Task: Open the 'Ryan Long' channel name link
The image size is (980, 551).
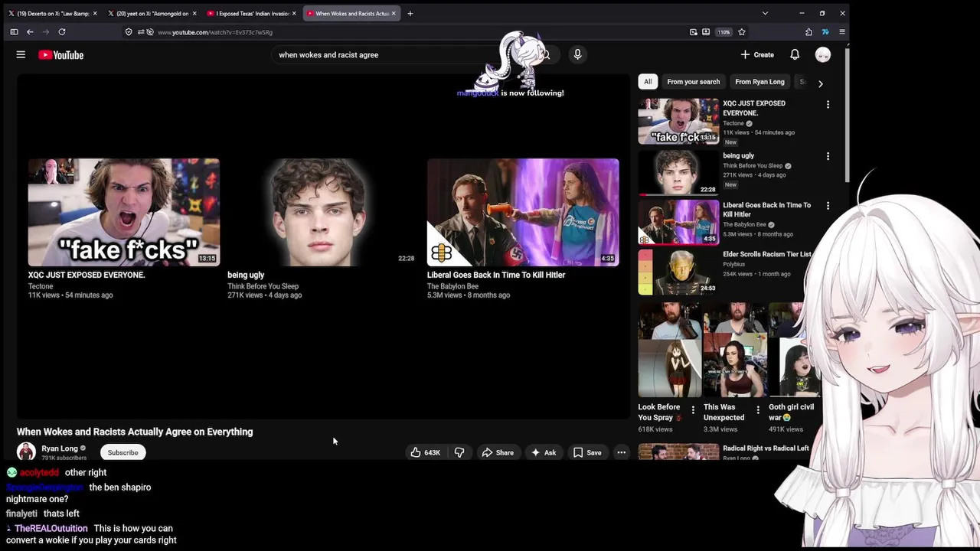Action: coord(60,448)
